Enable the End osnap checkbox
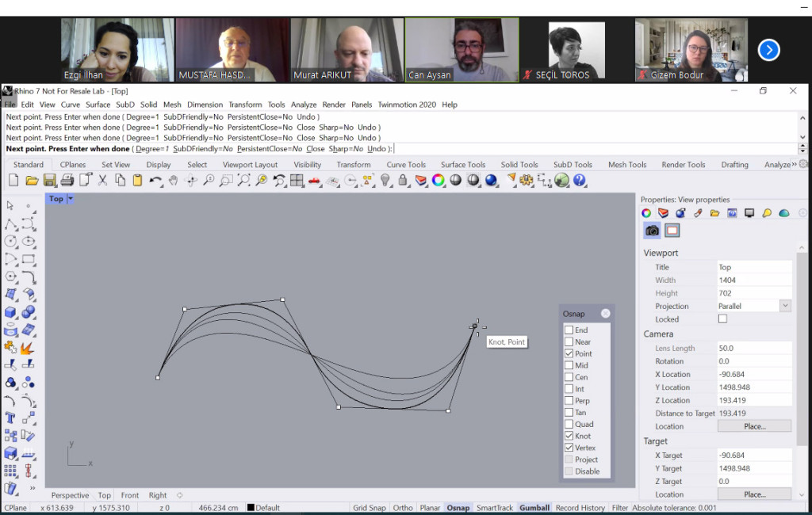Viewport: 812px width, 515px height. (x=569, y=330)
